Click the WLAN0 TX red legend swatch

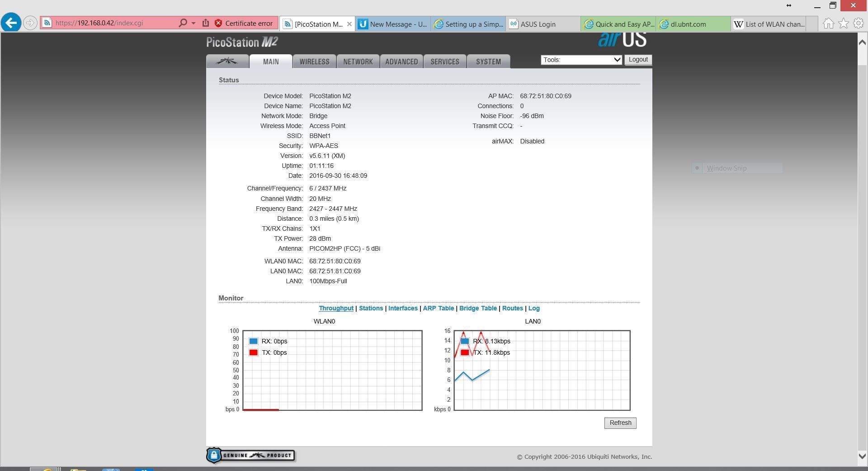pos(253,352)
